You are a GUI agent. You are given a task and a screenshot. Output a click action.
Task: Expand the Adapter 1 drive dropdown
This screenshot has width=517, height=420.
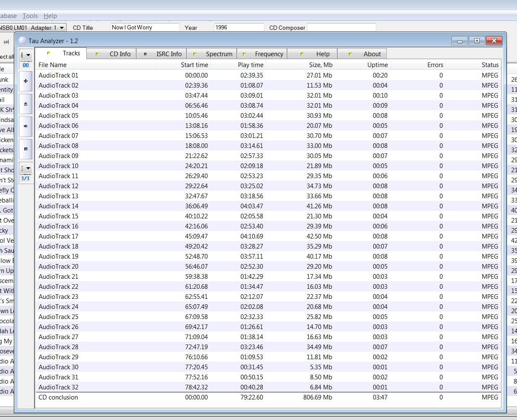pos(62,28)
